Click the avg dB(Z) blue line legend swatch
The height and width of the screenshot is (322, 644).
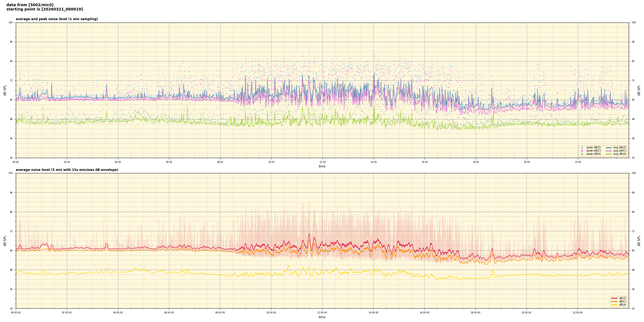point(609,148)
